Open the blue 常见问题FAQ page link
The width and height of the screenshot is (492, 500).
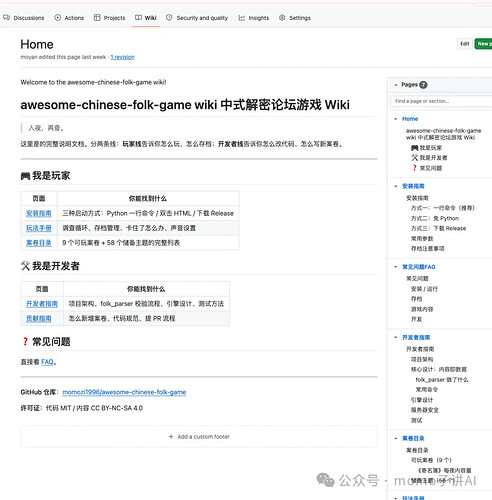click(419, 267)
